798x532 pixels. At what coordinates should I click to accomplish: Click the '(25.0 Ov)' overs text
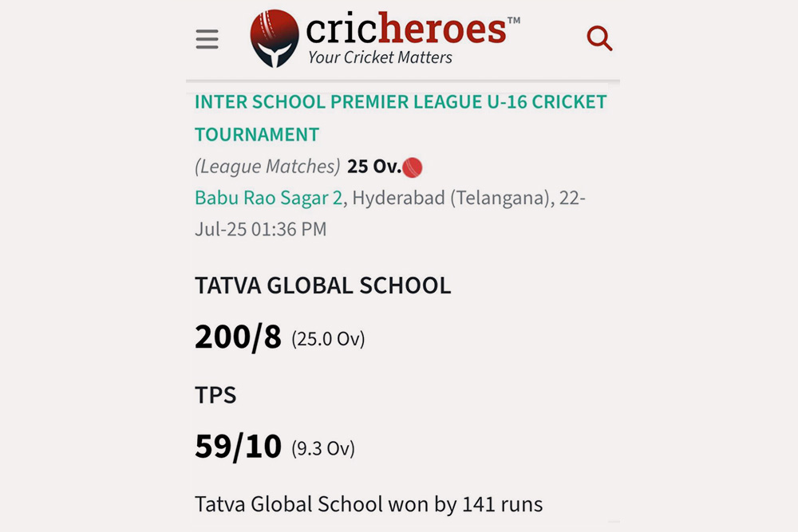[x=328, y=339]
